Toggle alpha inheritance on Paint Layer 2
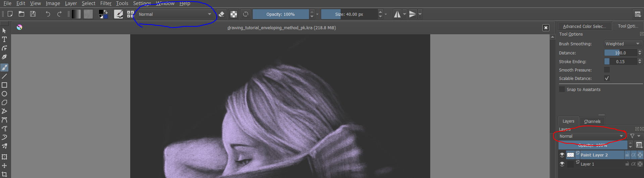Screen dimensions: 644x178 634,155
